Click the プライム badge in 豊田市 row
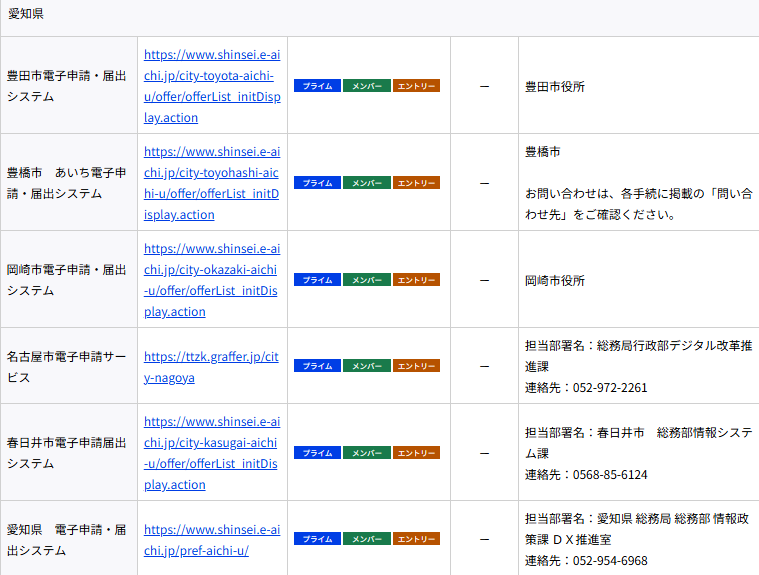 click(x=317, y=86)
